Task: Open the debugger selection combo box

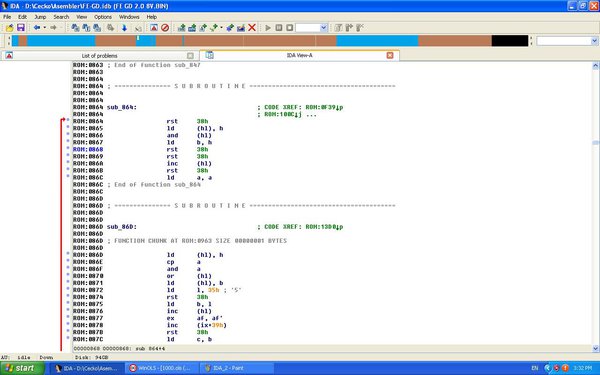Action: click(x=311, y=28)
